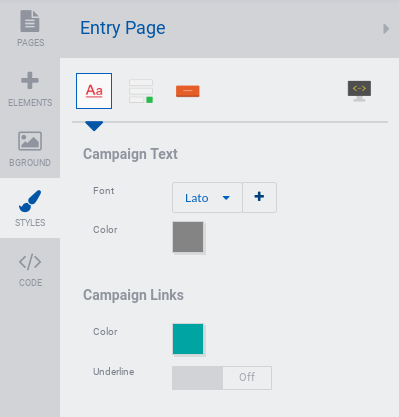
Task: Open the Pages panel icon
Action: click(x=30, y=21)
